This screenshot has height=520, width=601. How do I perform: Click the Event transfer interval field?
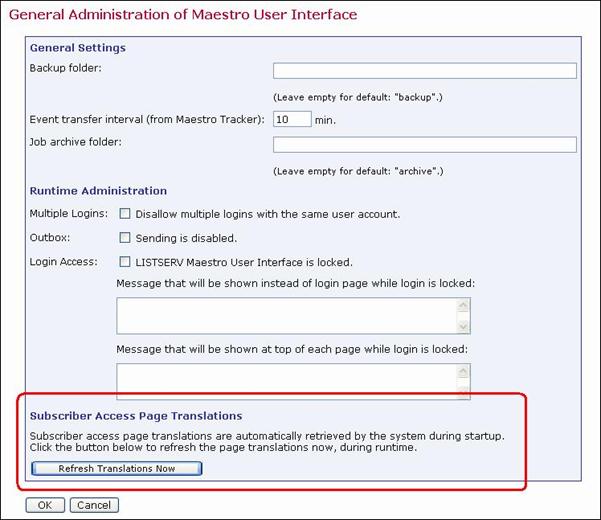[x=292, y=119]
